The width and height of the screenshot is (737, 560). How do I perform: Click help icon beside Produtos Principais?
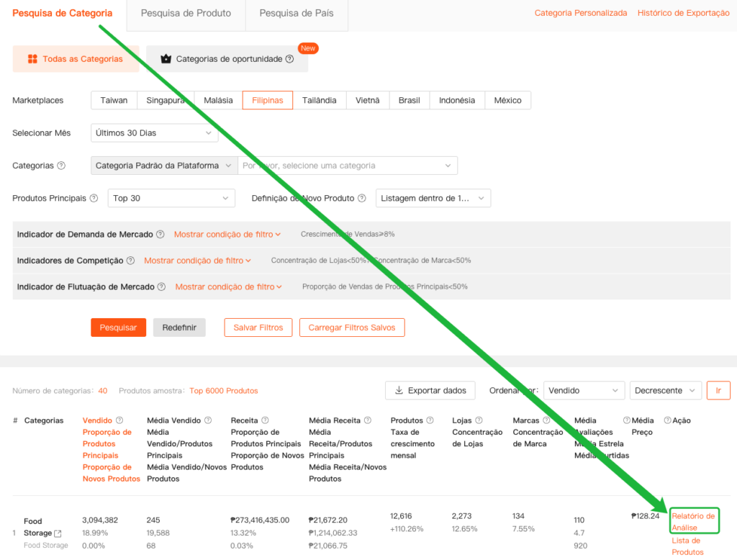click(94, 198)
